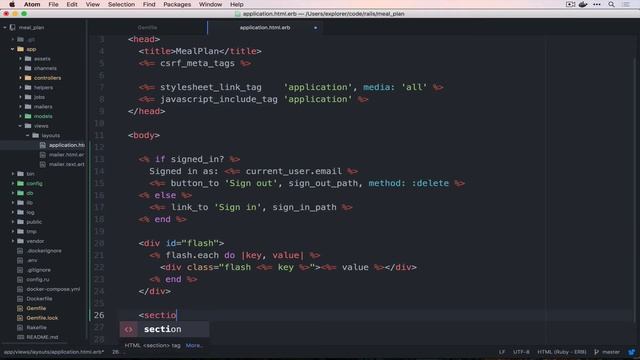Collapse the meal_plan project root arrow
640x360 pixels.
tap(5, 27)
